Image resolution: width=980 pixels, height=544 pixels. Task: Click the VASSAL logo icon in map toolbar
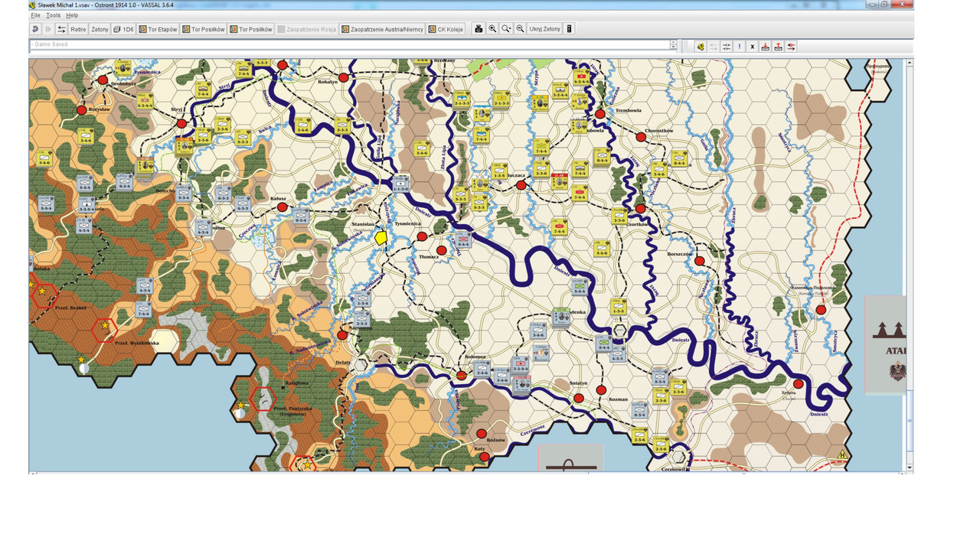tap(701, 47)
